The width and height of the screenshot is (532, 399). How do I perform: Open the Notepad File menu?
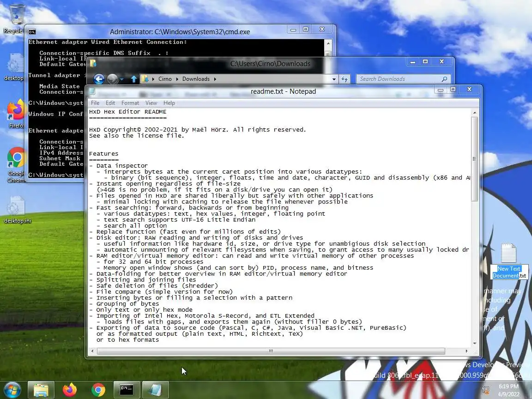coord(95,103)
